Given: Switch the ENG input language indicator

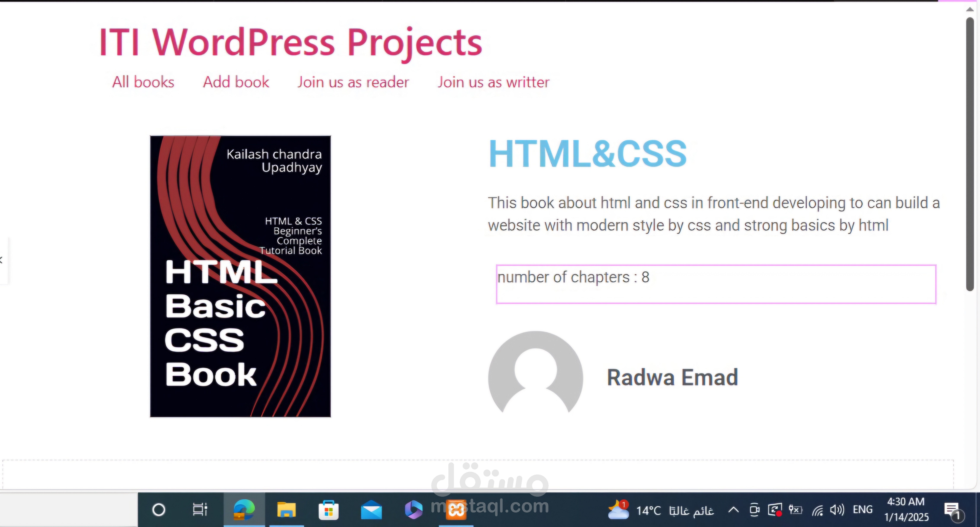Looking at the screenshot, I should 862,510.
